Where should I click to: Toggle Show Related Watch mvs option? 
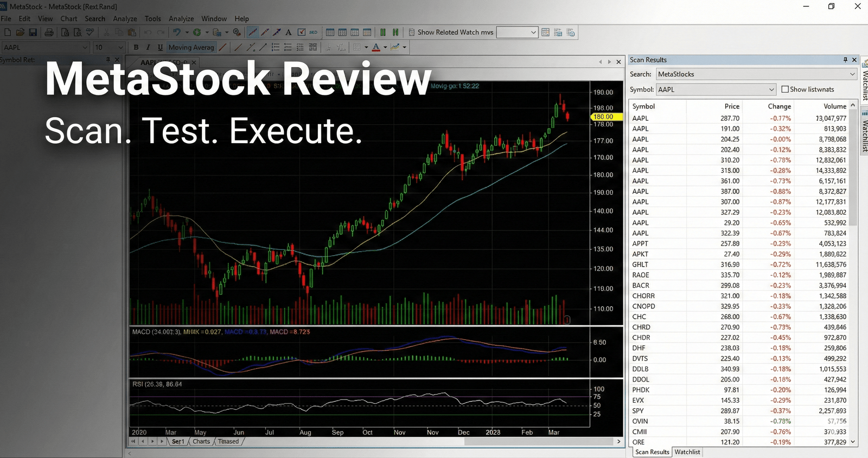point(451,33)
